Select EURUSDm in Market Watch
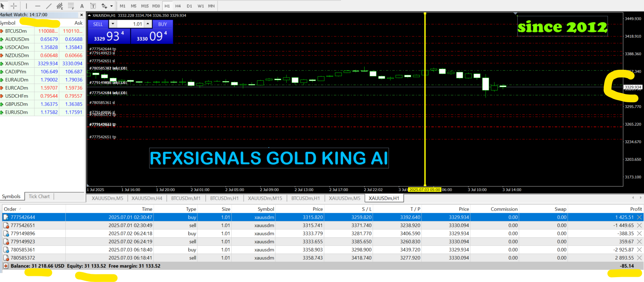The height and width of the screenshot is (282, 644). coord(16,112)
